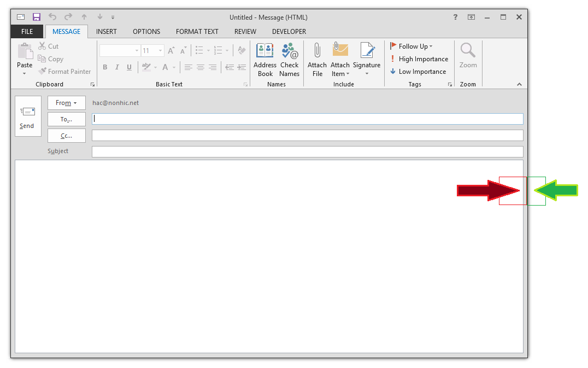Toggle Low Importance tag
The width and height of the screenshot is (588, 368).
point(418,72)
